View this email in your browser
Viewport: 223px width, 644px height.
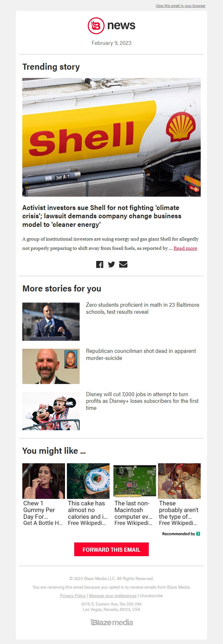(x=180, y=6)
